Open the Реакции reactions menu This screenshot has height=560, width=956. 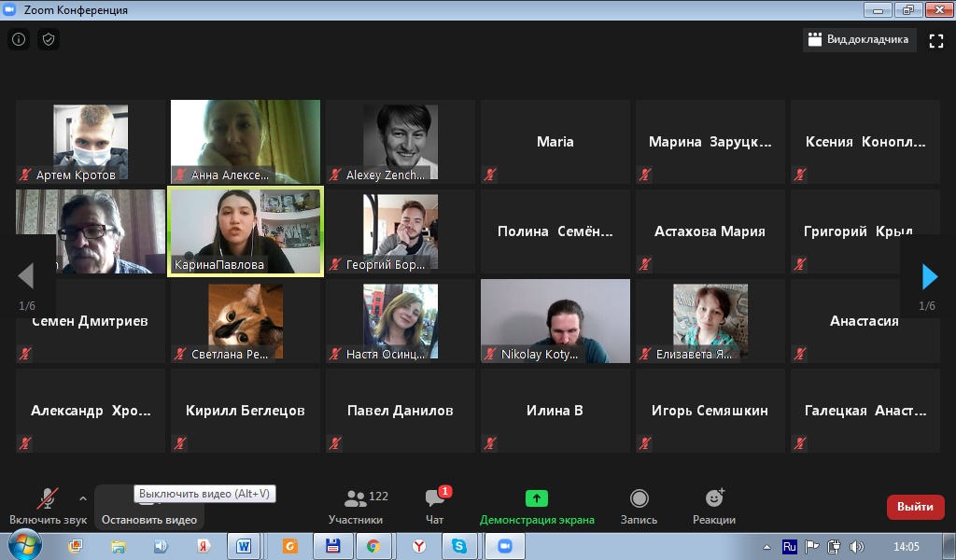[x=714, y=507]
